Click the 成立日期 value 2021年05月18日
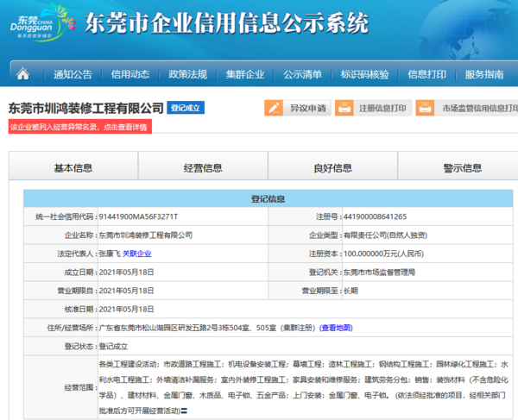The height and width of the screenshot is (420, 518). pyautogui.click(x=127, y=273)
